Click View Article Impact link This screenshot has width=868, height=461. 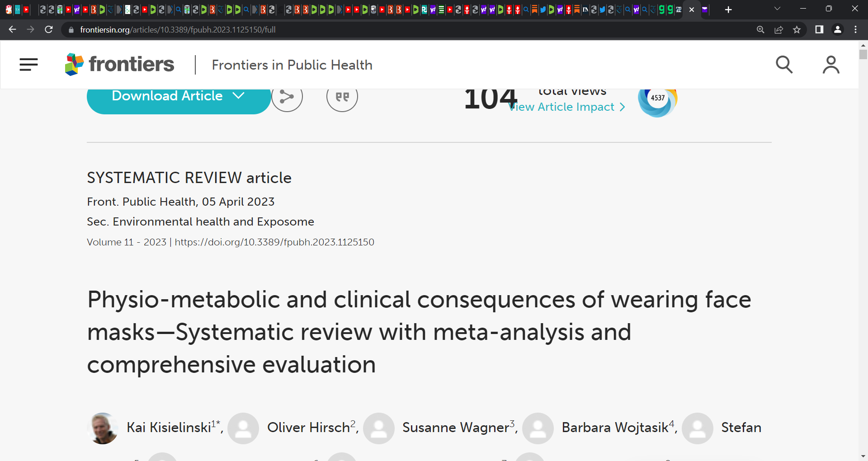567,107
